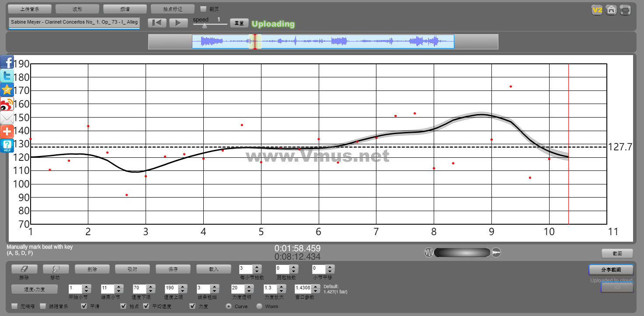Viewport: 644px width, 316px height.
Task: Click the 上传音乐 upload music button
Action: [30, 9]
